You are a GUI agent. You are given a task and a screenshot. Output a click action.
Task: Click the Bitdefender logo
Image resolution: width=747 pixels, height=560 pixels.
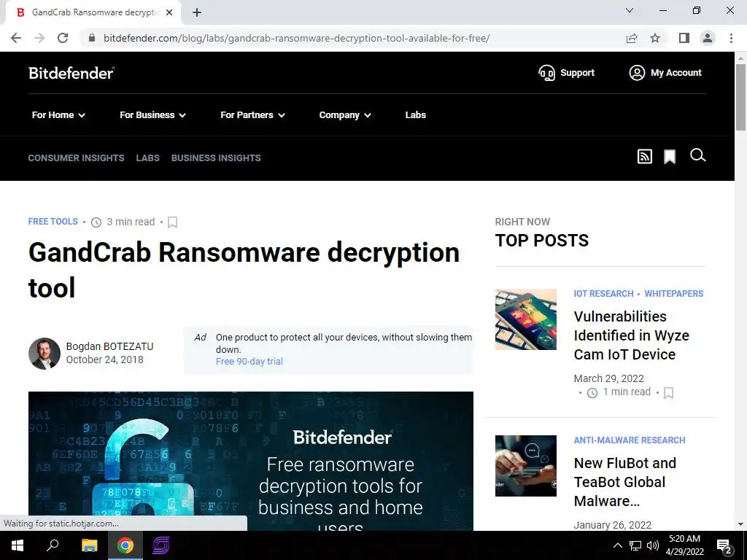click(x=71, y=73)
